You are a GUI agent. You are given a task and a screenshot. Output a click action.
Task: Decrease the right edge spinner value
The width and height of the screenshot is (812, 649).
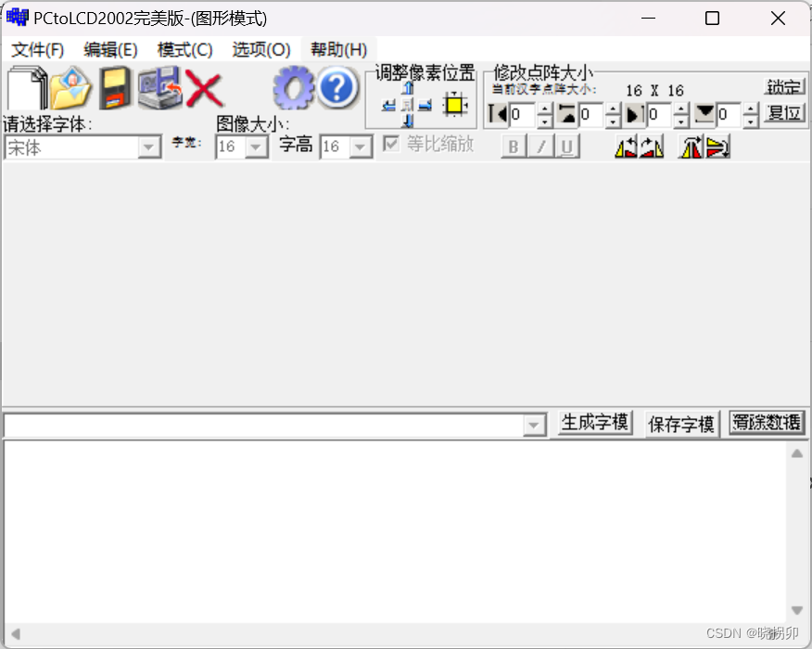pos(681,121)
